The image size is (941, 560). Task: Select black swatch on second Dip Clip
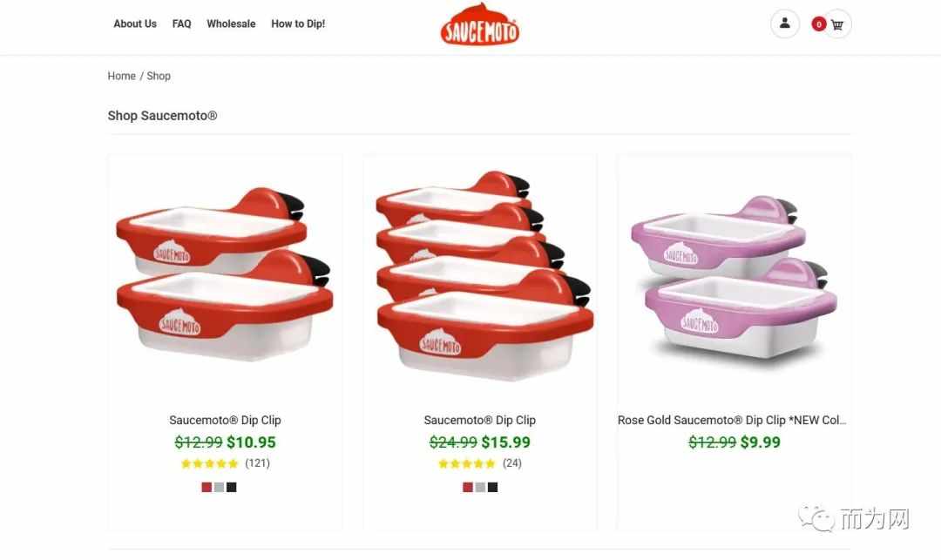492,488
